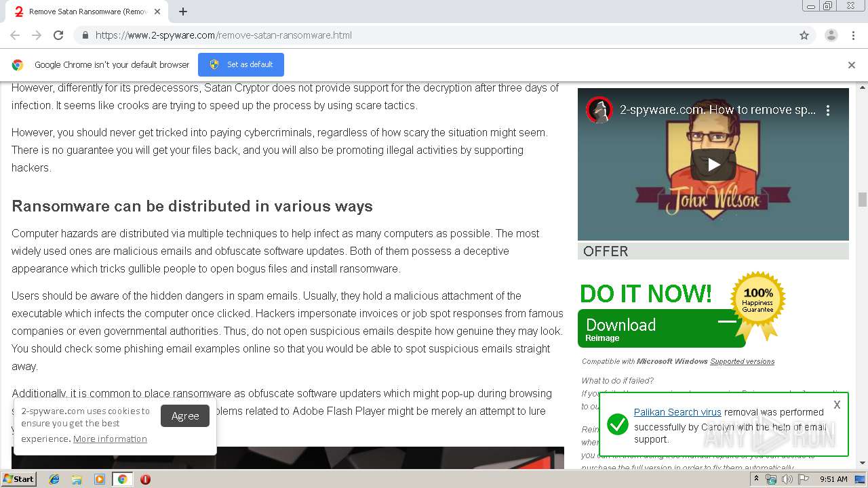Open network status tray icon

[x=771, y=479]
